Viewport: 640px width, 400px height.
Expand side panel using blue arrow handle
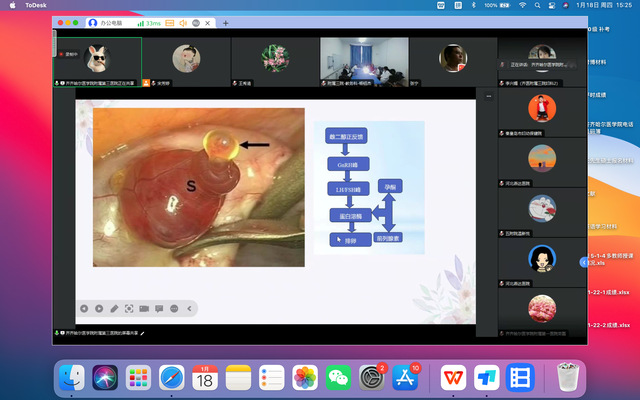(x=584, y=262)
